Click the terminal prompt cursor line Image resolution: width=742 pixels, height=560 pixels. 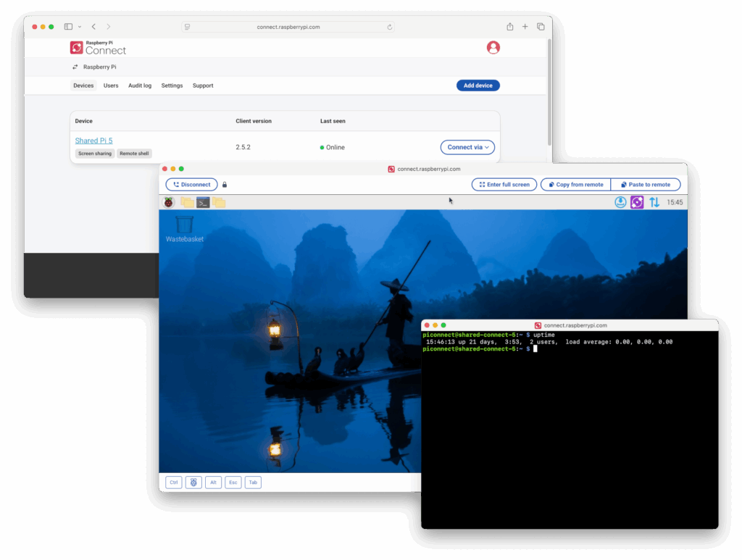click(x=480, y=348)
